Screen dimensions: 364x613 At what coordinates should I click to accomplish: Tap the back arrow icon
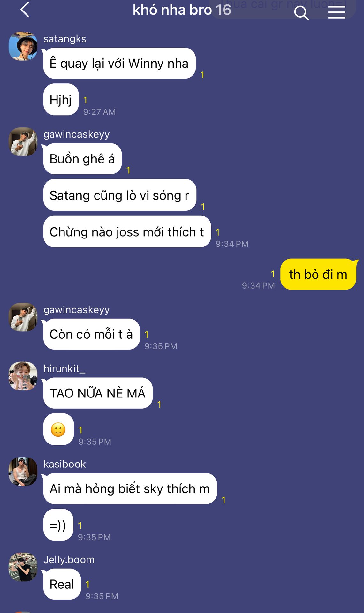pos(25,10)
